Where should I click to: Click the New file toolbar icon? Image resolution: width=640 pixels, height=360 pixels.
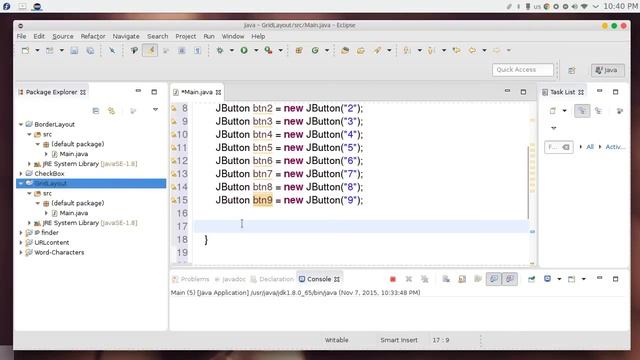[x=25, y=50]
